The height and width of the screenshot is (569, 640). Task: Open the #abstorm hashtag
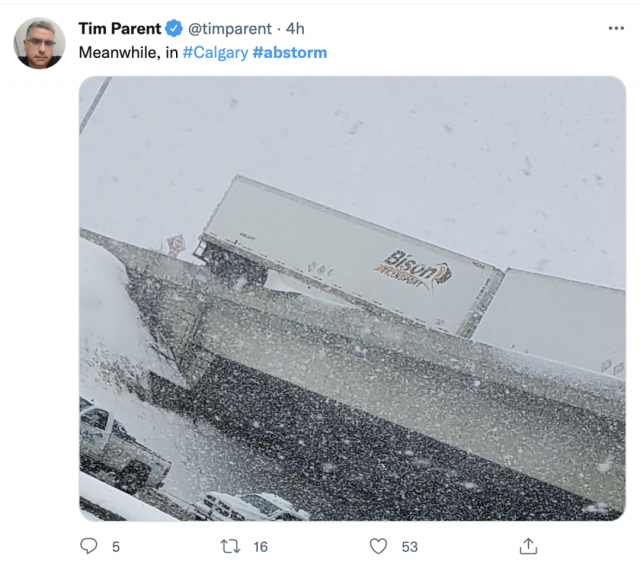290,53
